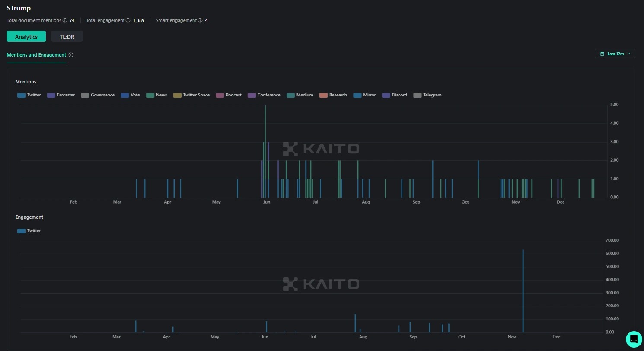
Task: Toggle the Medium legend entry
Action: [x=300, y=95]
